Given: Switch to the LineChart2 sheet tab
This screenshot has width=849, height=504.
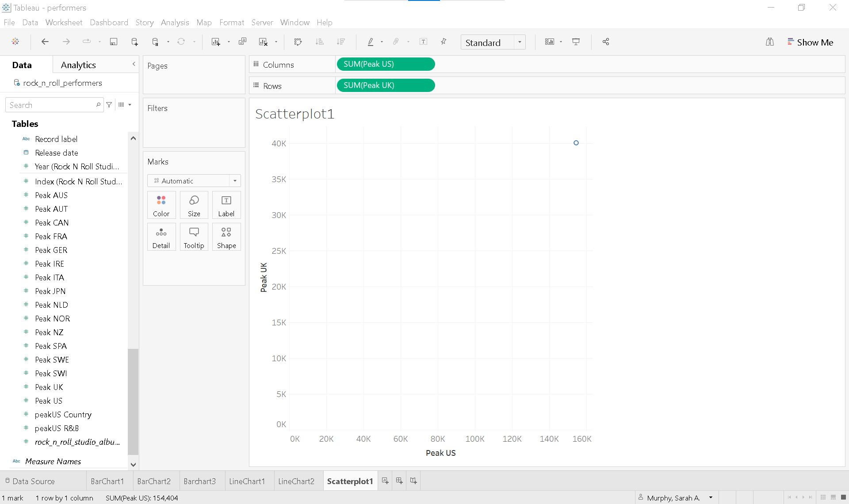Looking at the screenshot, I should [x=296, y=481].
